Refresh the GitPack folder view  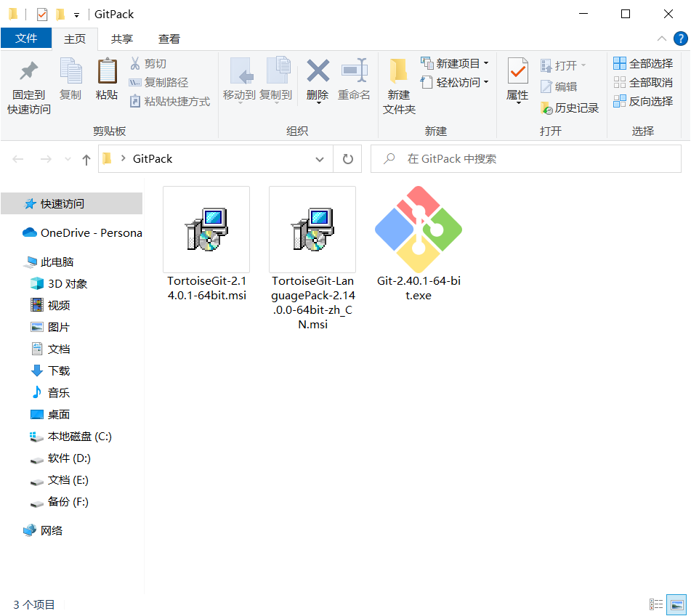(347, 158)
